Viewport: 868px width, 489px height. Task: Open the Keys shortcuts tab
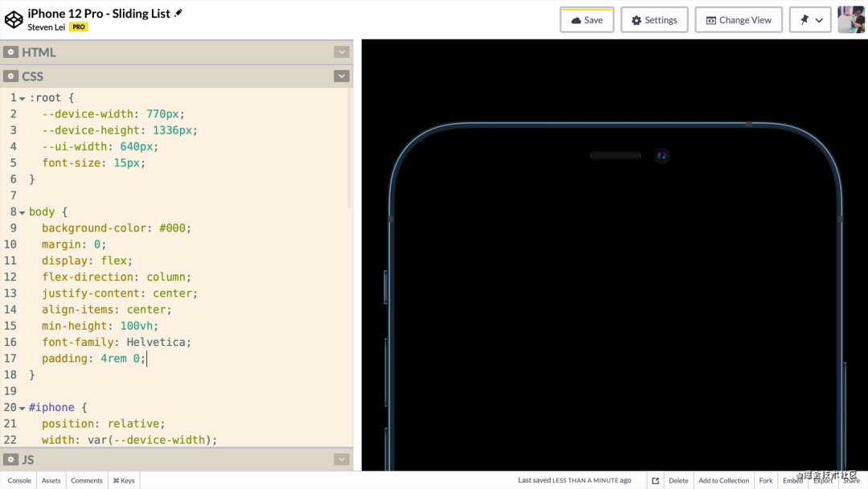(x=124, y=481)
